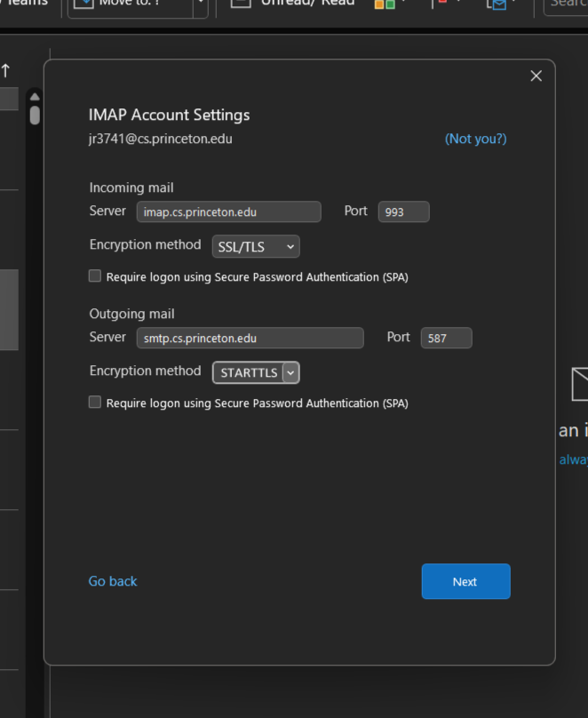Open the SSL/TLS encryption method dropdown
This screenshot has height=718, width=588.
point(256,246)
